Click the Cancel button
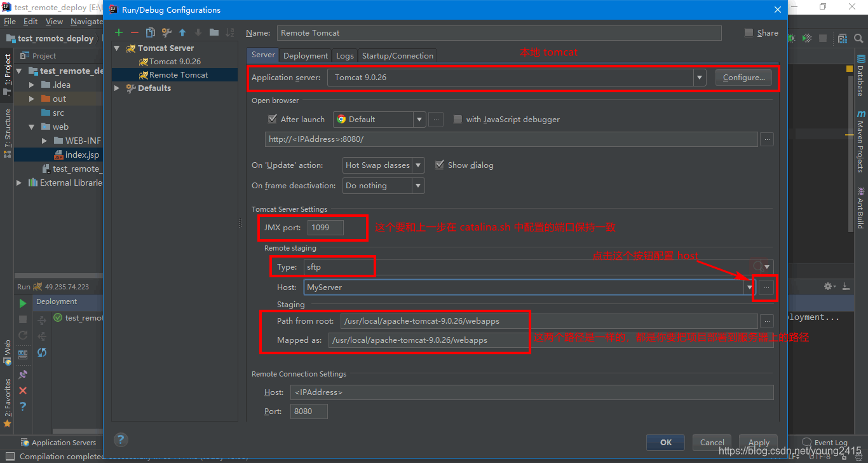Viewport: 868px width, 463px height. (x=712, y=443)
